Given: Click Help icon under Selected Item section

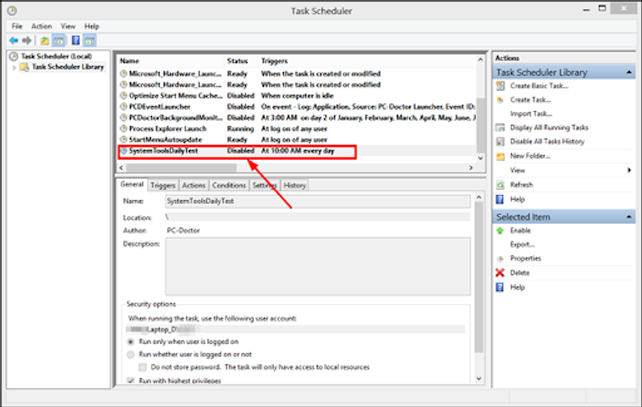Looking at the screenshot, I should pos(500,287).
